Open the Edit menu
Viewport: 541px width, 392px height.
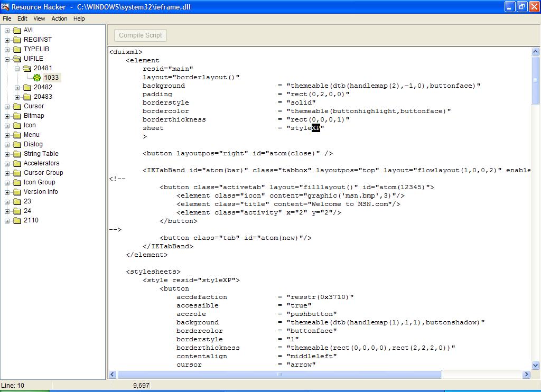(x=22, y=18)
